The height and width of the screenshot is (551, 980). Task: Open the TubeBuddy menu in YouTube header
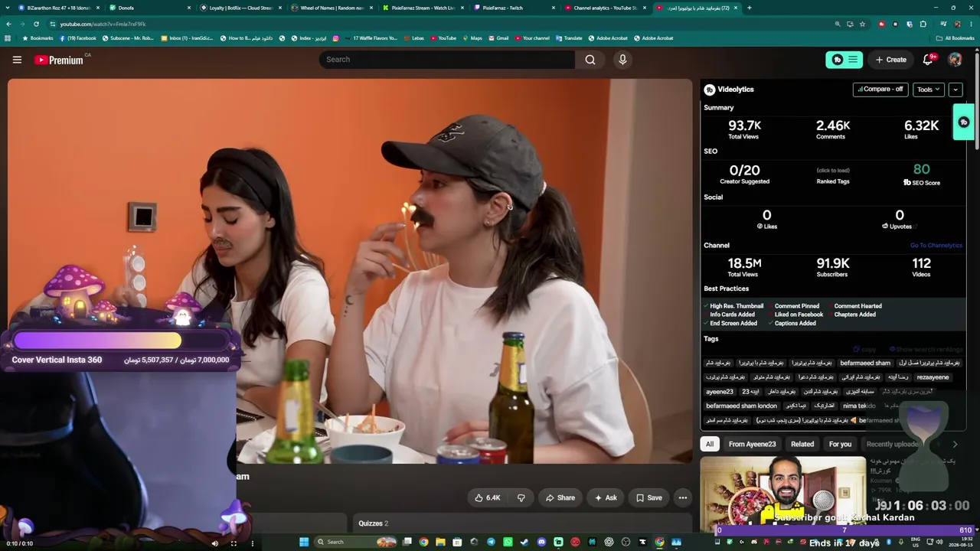[844, 60]
